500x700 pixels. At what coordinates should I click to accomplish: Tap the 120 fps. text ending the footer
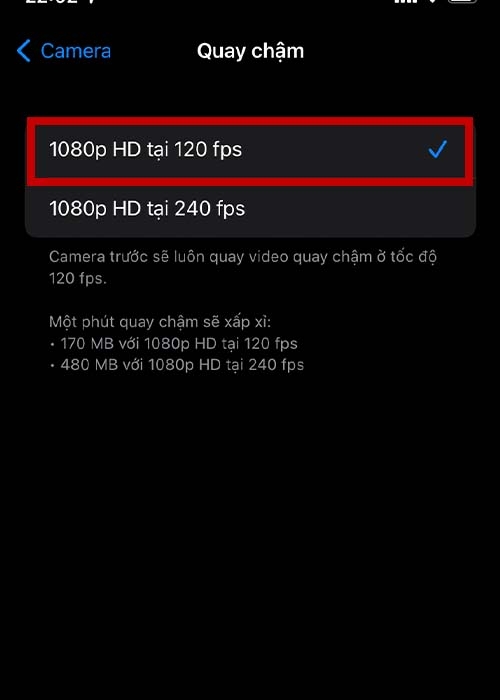[x=77, y=279]
